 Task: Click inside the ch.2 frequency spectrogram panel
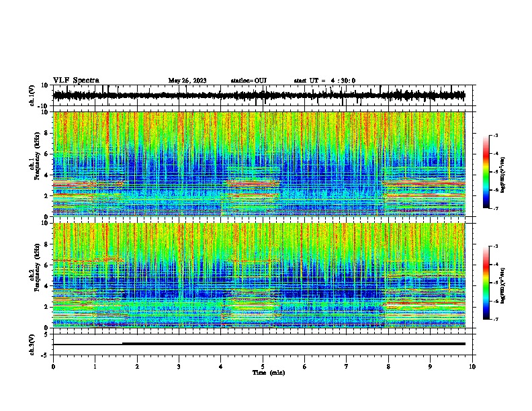(259, 275)
